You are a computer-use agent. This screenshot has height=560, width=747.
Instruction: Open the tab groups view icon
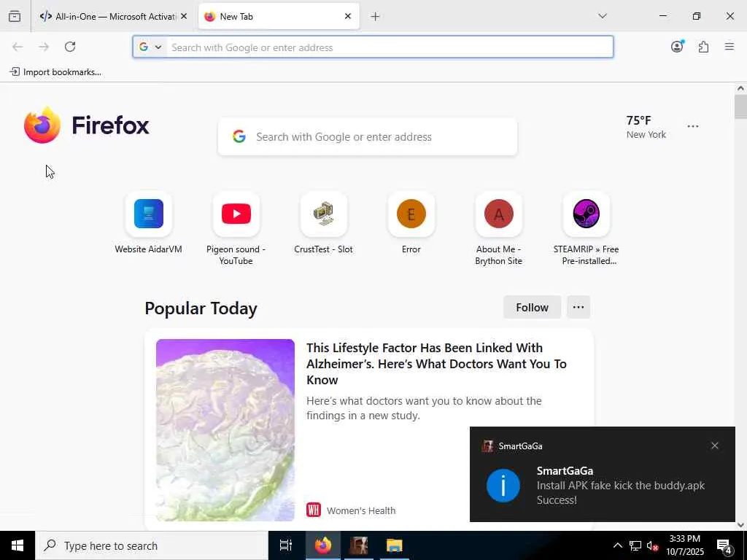pos(15,16)
